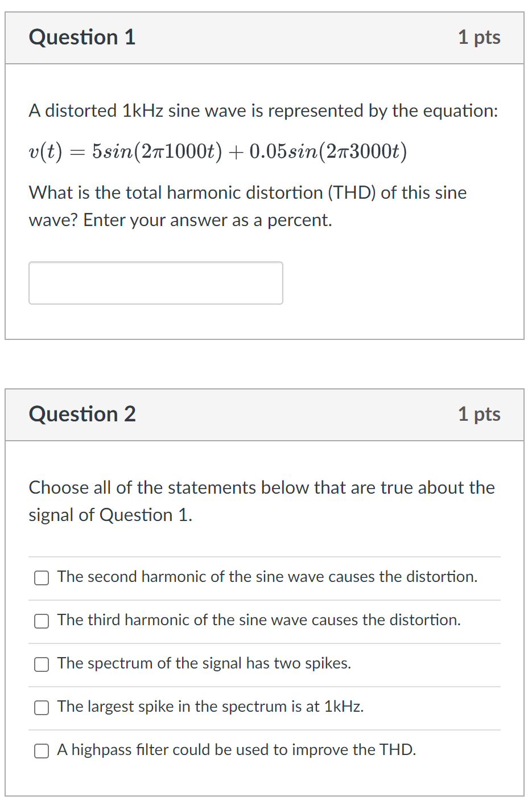This screenshot has width=532, height=800.
Task: Check 'The spectrum of the signal has two spikes'
Action: [41, 664]
